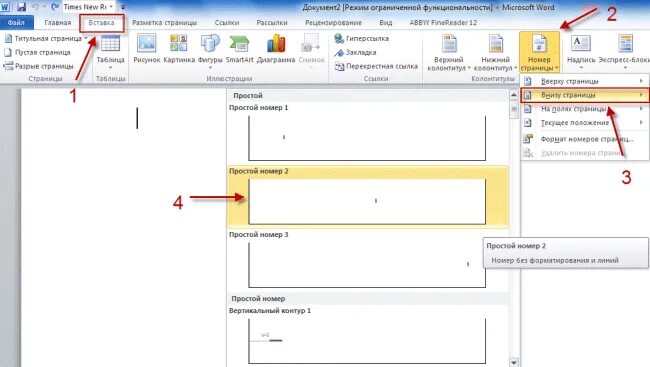Click Титульная страница cover page button
The width and height of the screenshot is (650, 367).
click(x=46, y=39)
